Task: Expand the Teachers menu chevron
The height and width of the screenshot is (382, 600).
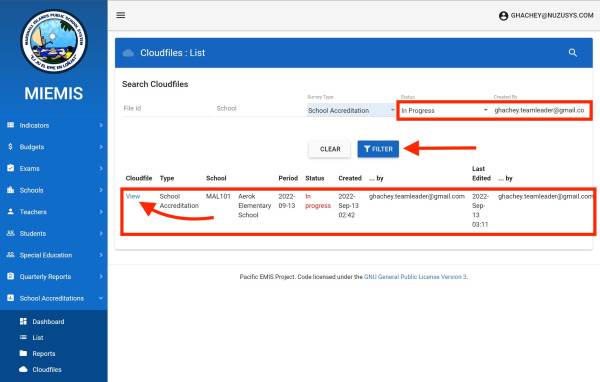Action: tap(101, 212)
